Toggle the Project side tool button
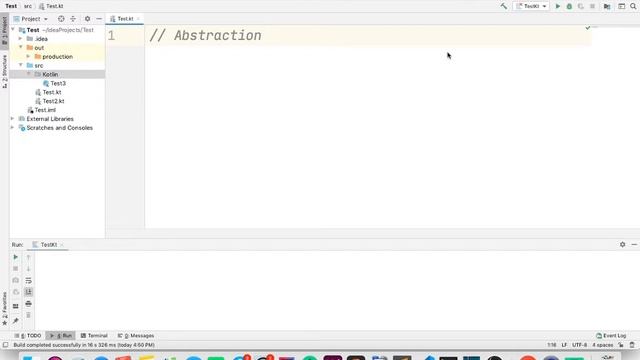640x360 pixels. point(4,31)
